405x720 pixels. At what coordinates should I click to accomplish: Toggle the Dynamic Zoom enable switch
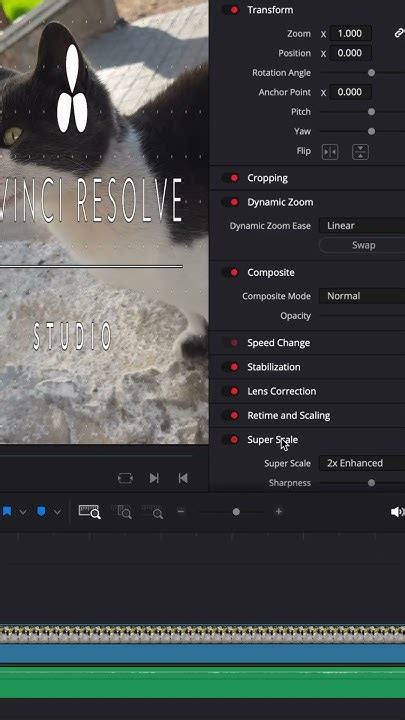(231, 202)
